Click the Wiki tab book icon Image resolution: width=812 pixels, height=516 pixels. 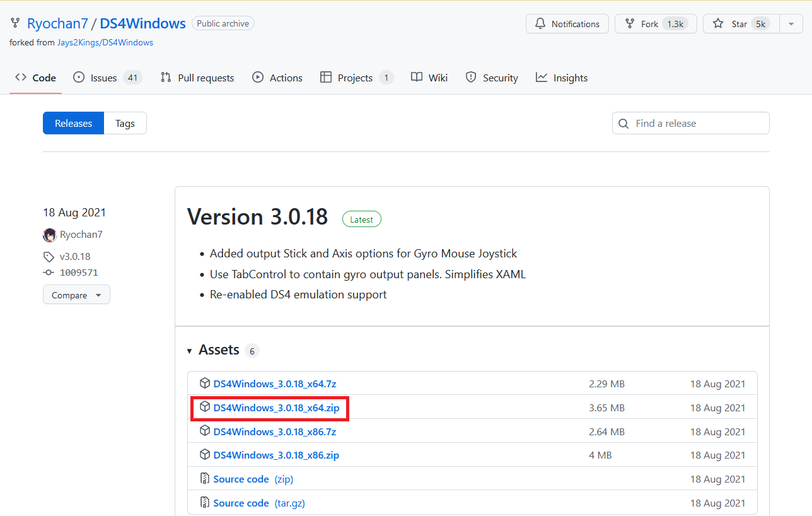click(417, 78)
